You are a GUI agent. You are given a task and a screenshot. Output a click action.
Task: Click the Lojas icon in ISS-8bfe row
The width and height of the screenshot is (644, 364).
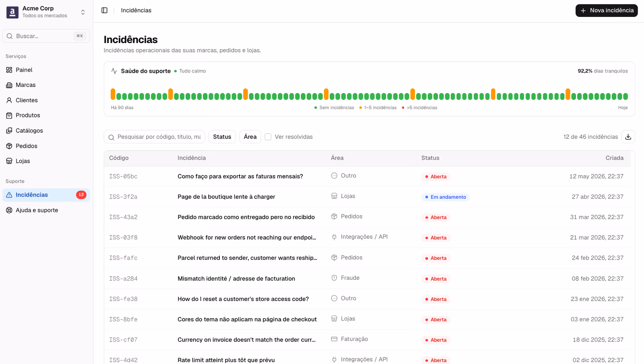334,318
